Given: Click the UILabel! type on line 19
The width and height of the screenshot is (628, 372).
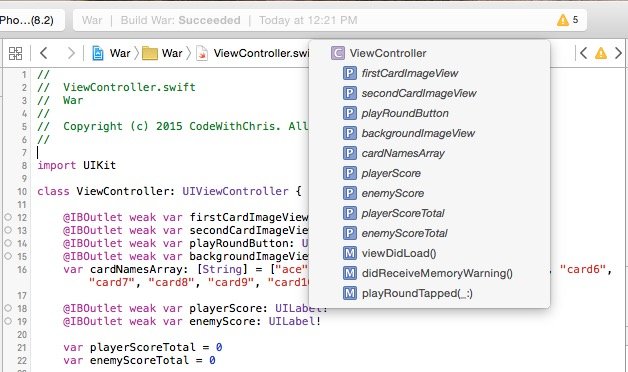Looking at the screenshot, I should pos(294,321).
